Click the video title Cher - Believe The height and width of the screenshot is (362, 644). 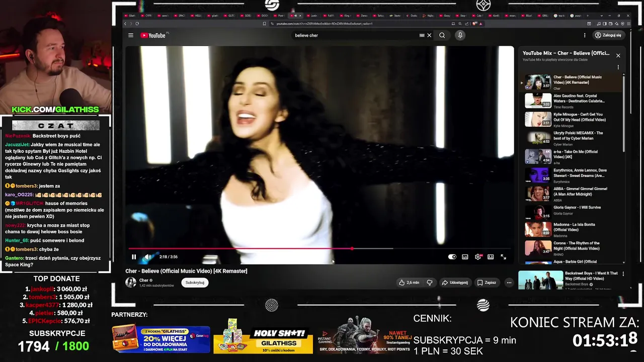pos(186,271)
